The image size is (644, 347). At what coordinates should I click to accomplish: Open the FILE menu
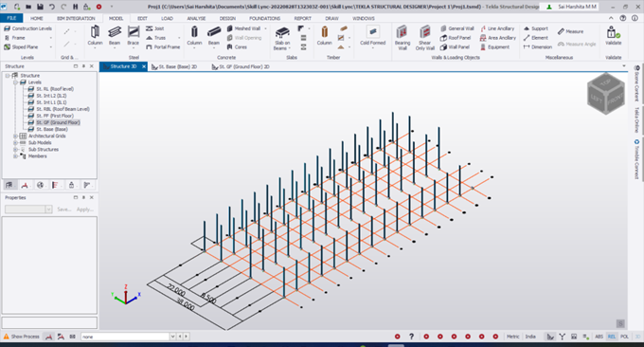tap(11, 18)
